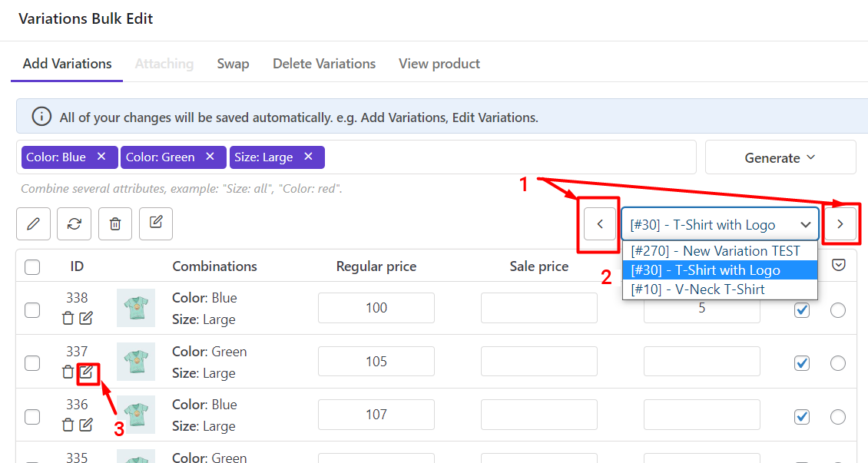The image size is (868, 463).
Task: Click the Combinations column header
Action: (215, 266)
